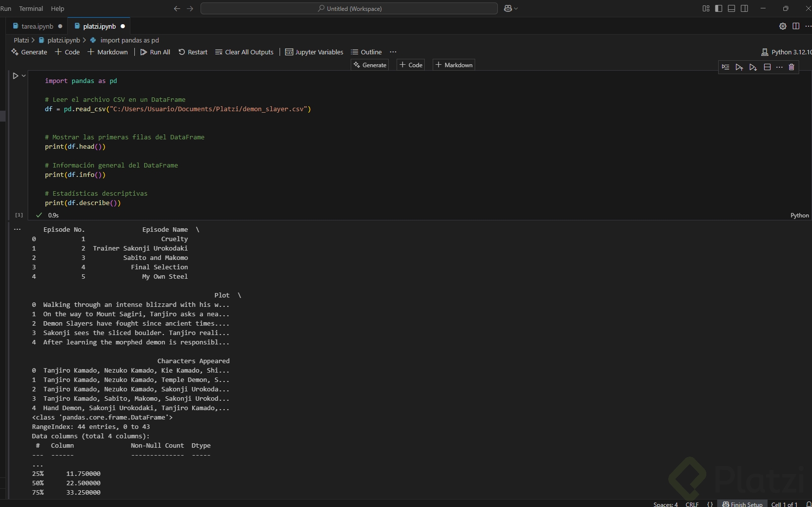Toggle the bottom panel visibility
The image size is (812, 507).
pos(731,8)
